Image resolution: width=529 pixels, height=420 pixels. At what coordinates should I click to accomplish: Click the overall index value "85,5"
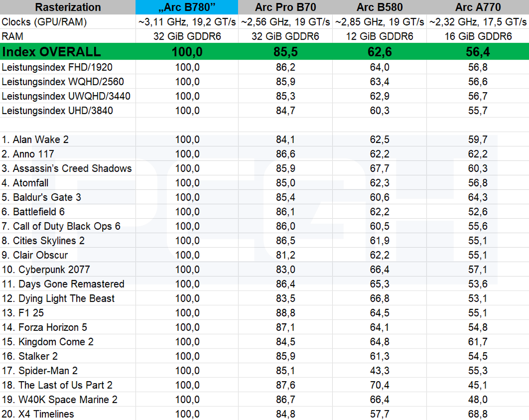point(285,52)
